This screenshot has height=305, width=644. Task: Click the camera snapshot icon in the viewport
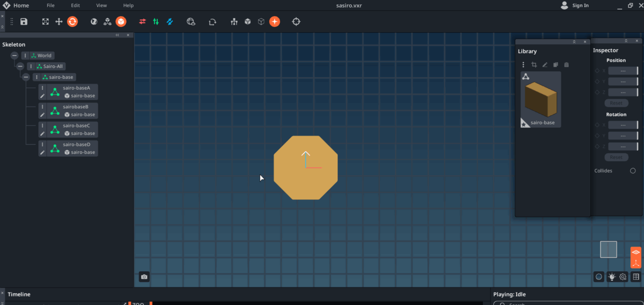(x=144, y=277)
